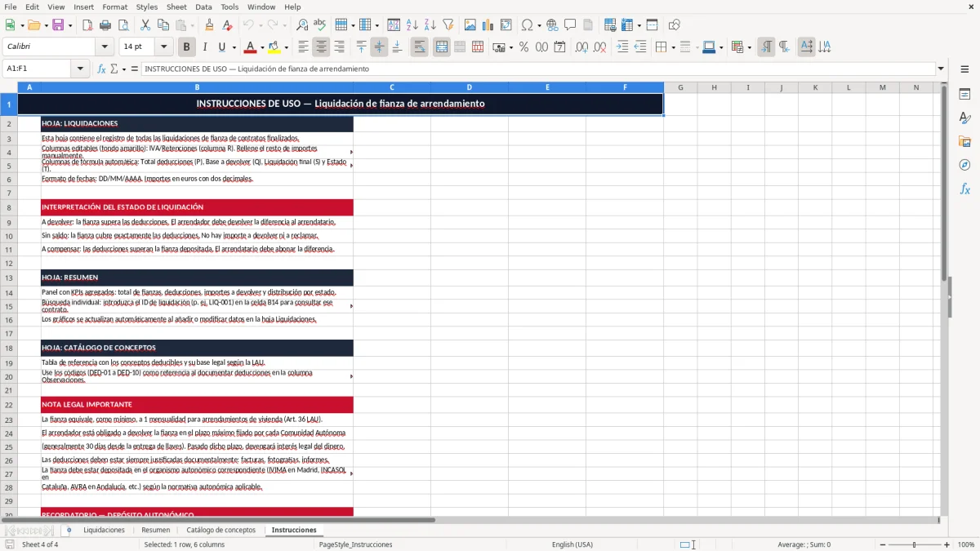This screenshot has height=551, width=980.
Task: Expand Name Box dropdown
Action: click(x=82, y=69)
